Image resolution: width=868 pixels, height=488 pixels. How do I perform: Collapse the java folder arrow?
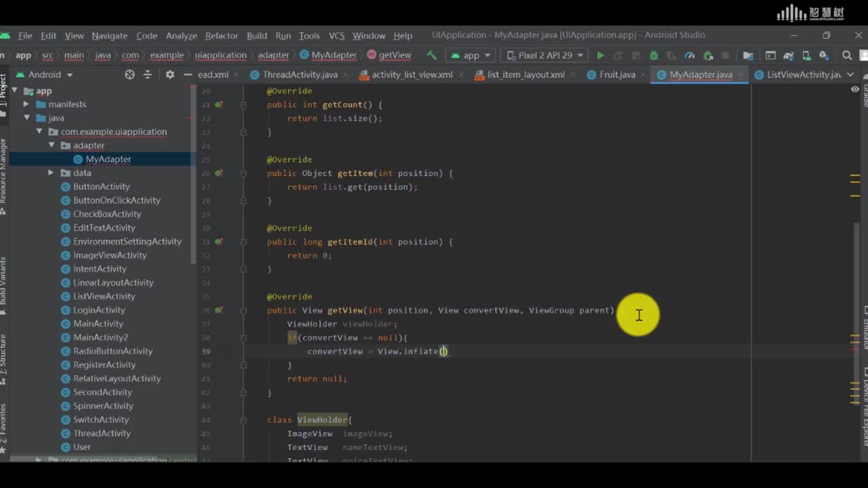pyautogui.click(x=26, y=118)
